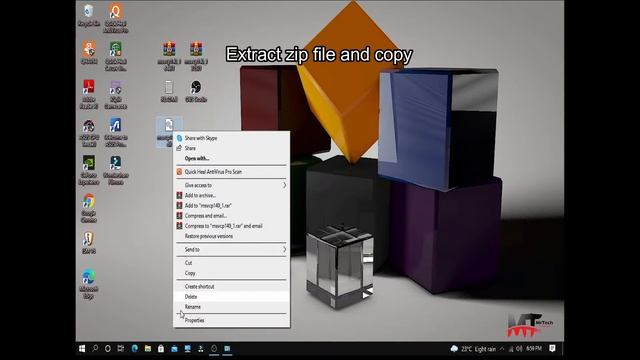Open Edge from the taskbar
Screen dimensions: 640x360
(x=134, y=349)
